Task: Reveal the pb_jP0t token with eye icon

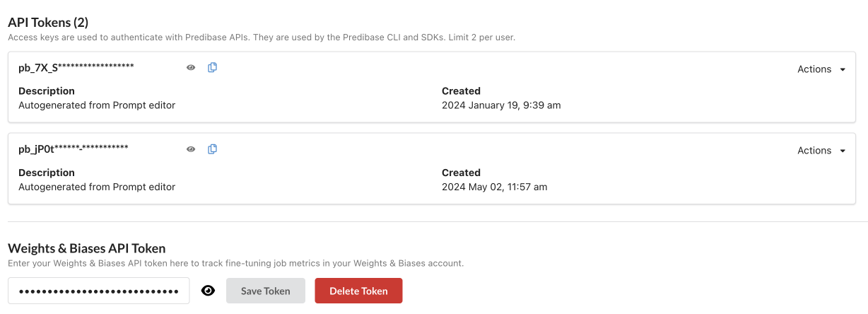Action: (191, 149)
